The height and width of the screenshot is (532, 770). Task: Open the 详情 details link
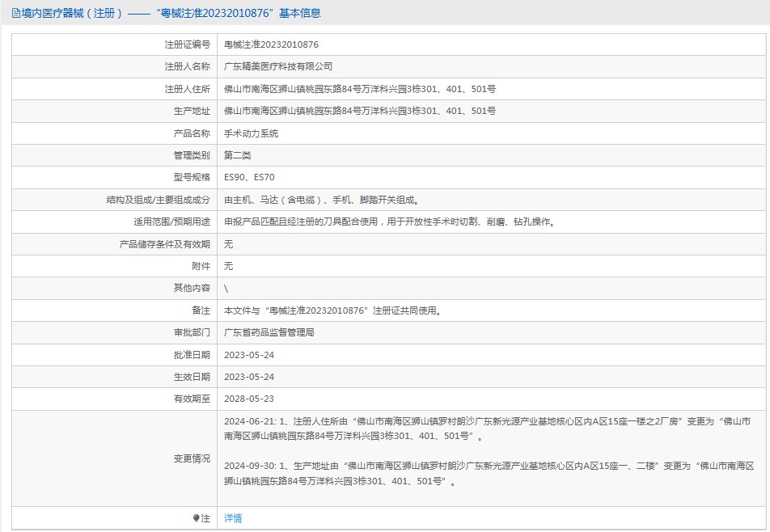(233, 518)
